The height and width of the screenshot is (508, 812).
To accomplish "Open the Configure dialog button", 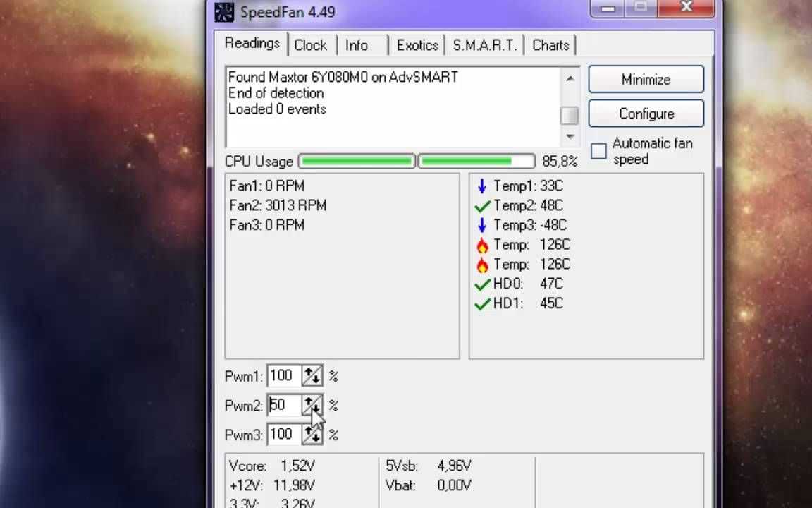I will click(x=646, y=114).
